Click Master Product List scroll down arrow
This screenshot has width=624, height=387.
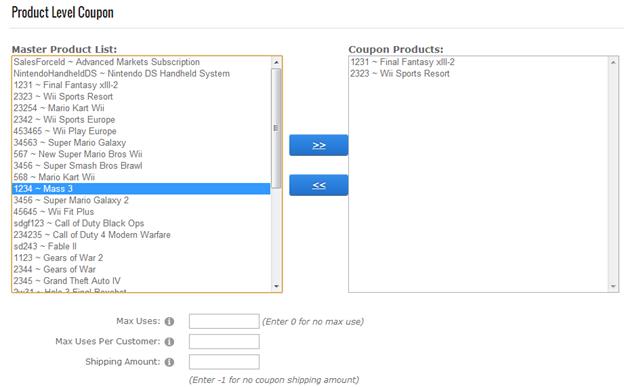point(276,286)
